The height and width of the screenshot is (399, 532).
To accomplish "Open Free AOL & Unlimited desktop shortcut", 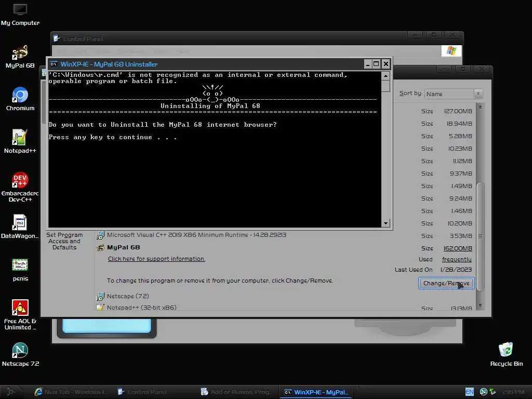I will point(20,315).
